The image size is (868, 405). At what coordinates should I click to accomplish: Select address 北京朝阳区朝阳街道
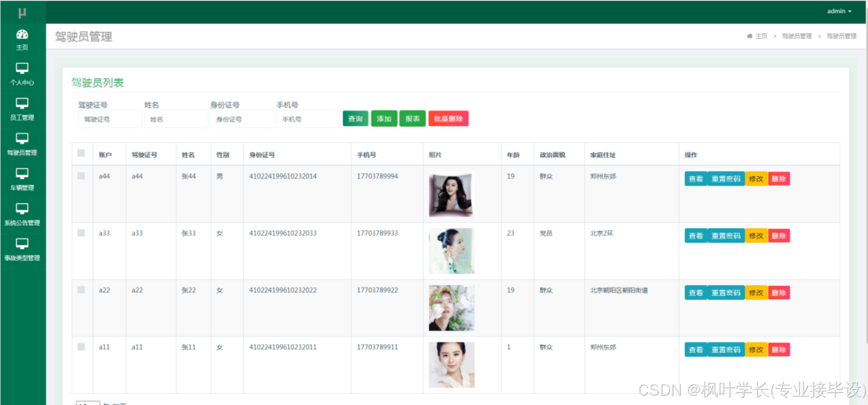(619, 290)
